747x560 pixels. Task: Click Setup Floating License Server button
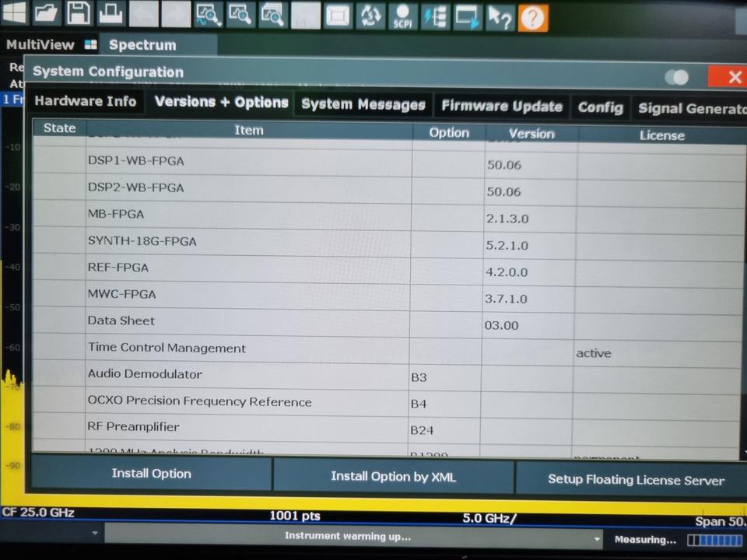click(x=632, y=479)
